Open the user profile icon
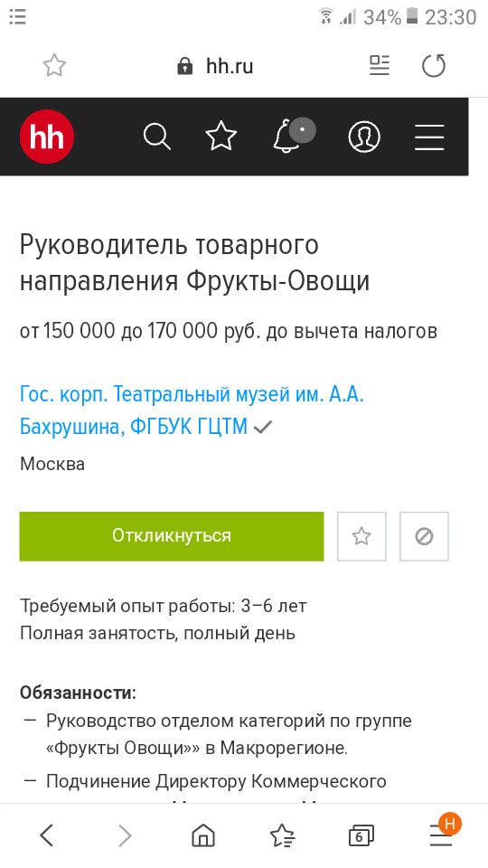 [x=364, y=137]
